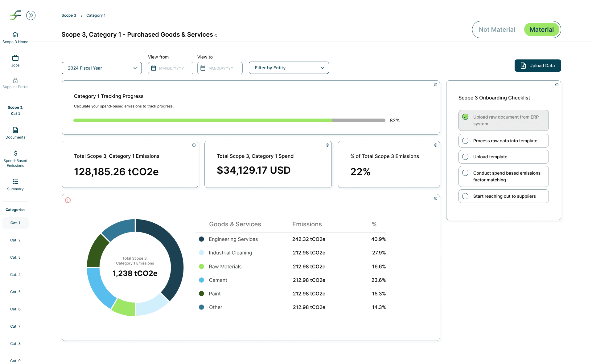The image size is (592, 364).
Task: Click the Scope 3 breadcrumb link
Action: point(69,15)
